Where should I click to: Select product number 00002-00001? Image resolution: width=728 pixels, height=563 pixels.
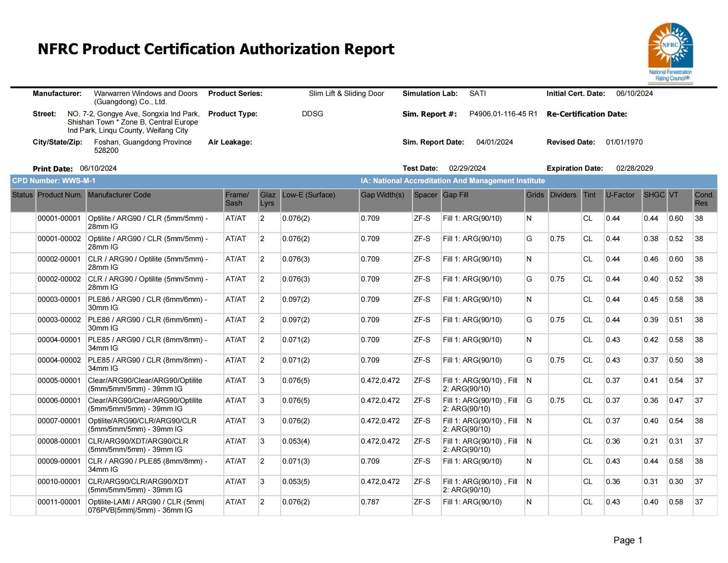coord(59,259)
